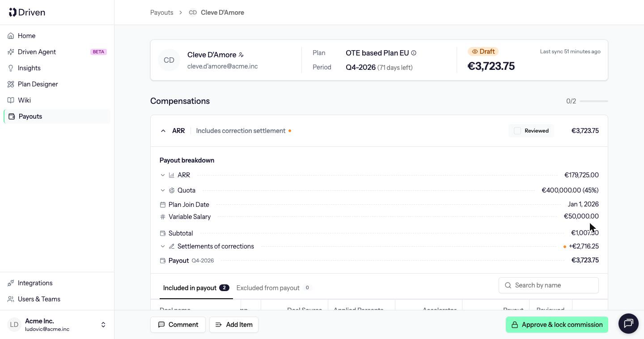Click the hash icon by Variable Salary

pos(163,217)
